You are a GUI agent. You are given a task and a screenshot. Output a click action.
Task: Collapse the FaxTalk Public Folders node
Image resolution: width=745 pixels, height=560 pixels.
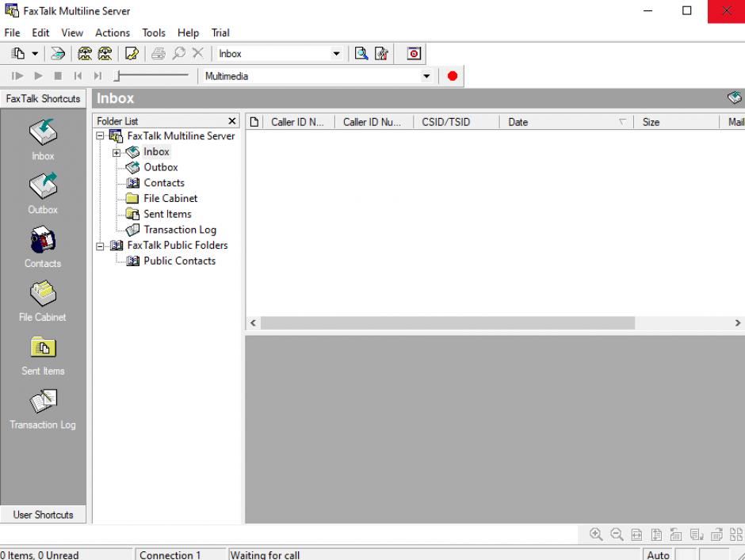tap(100, 246)
